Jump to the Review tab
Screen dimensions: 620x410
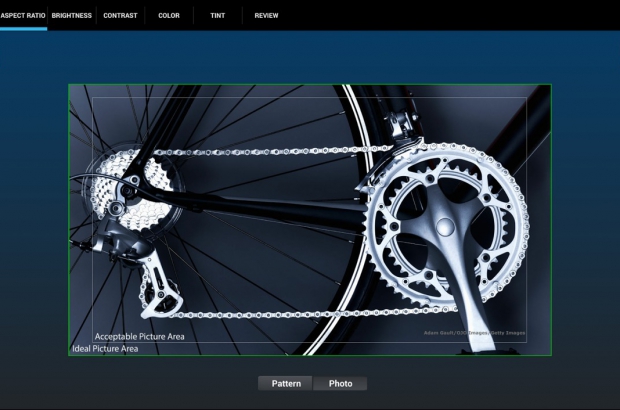point(266,16)
